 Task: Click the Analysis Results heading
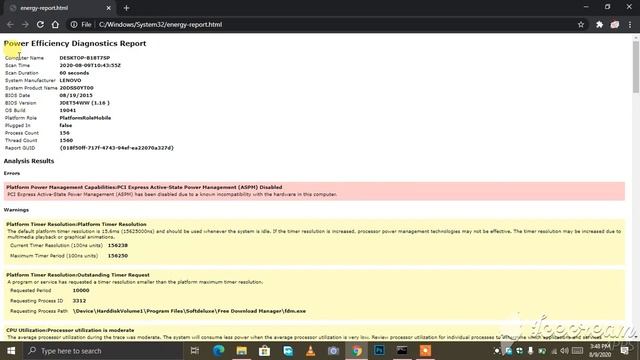[29, 161]
